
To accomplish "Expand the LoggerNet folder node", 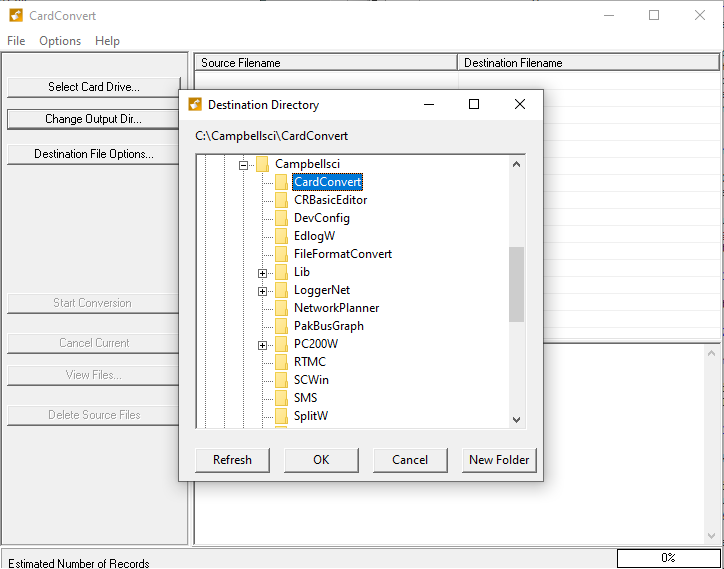I will 262,291.
